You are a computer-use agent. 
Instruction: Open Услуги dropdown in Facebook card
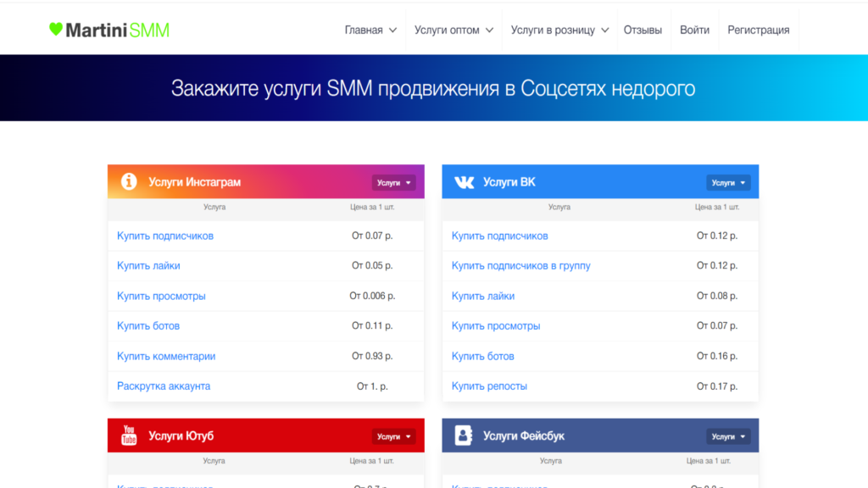728,436
